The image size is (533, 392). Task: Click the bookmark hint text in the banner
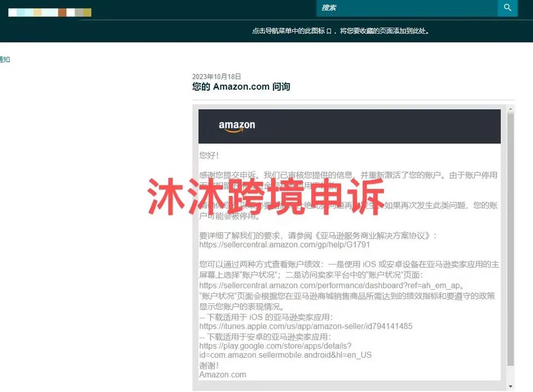(340, 31)
